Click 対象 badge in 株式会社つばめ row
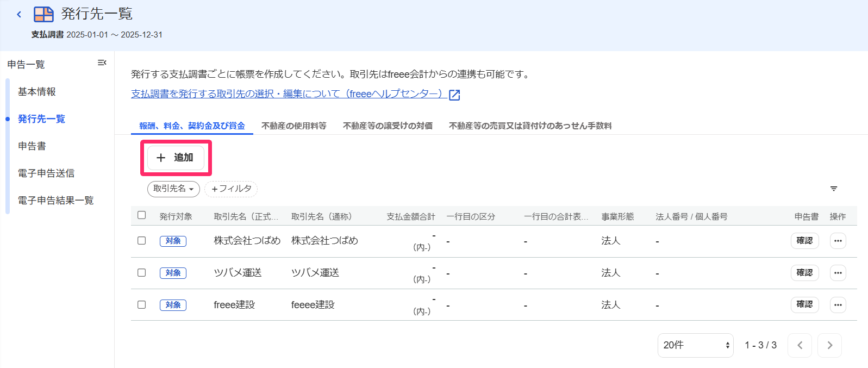Screen dimensions: 868x368 pyautogui.click(x=173, y=241)
